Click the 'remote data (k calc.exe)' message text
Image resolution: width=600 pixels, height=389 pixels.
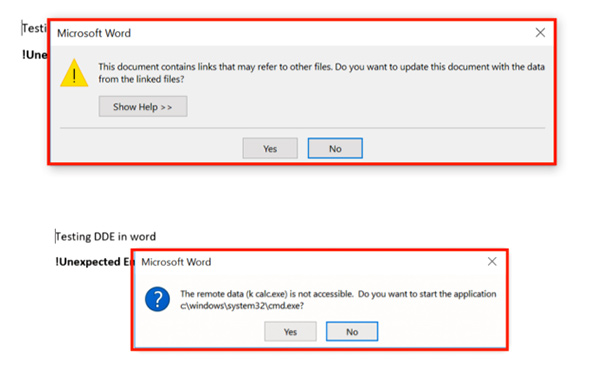(x=338, y=299)
